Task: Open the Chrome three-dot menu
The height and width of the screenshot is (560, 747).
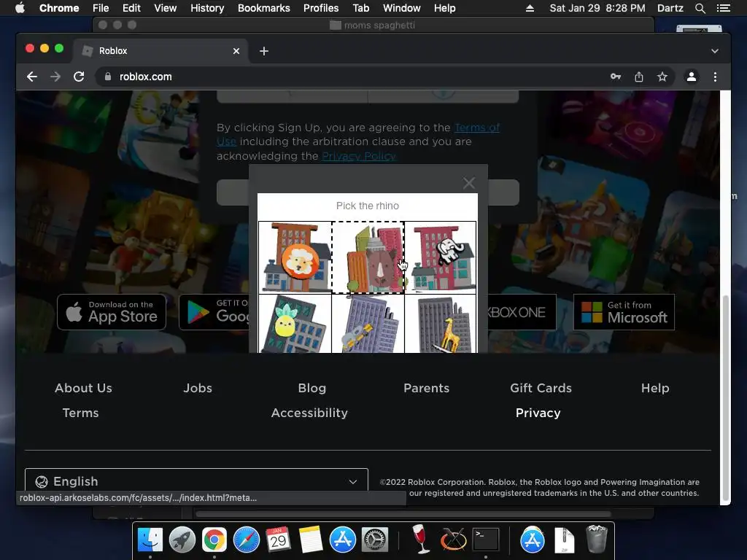Action: click(x=715, y=77)
